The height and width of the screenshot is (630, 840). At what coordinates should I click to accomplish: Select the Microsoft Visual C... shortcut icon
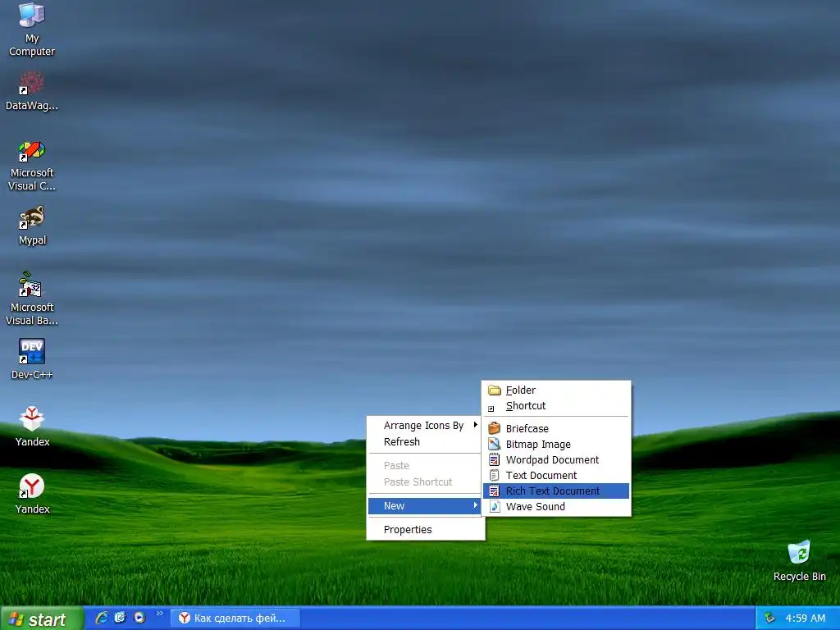[32, 166]
